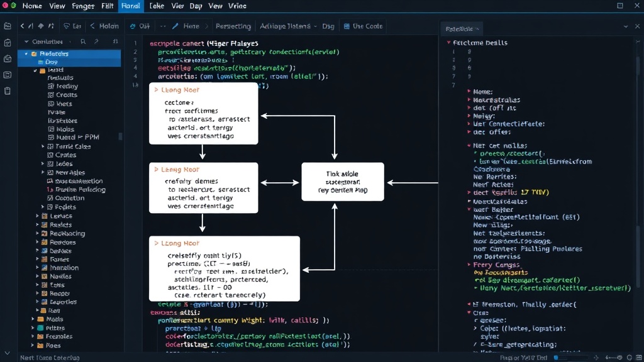Click the blue Osh toolbar icon

(133, 26)
